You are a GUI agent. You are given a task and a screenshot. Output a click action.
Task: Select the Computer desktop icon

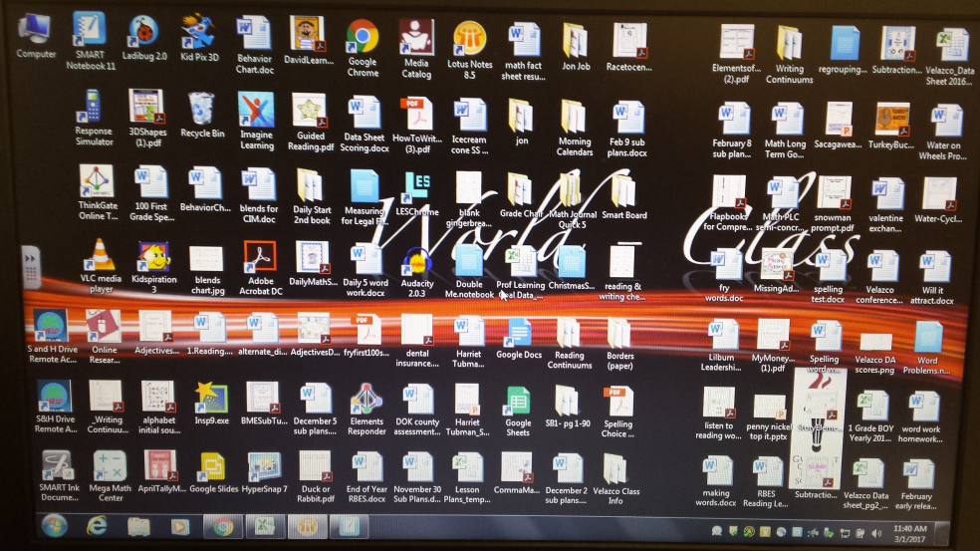(36, 30)
